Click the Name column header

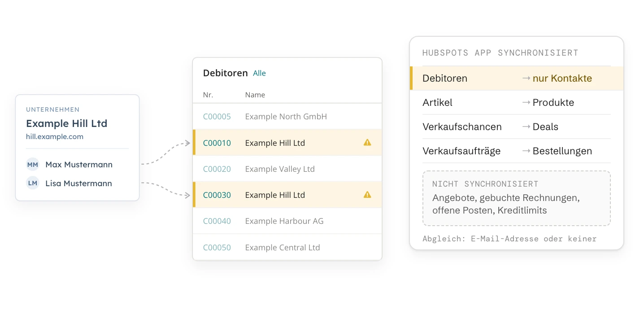(255, 95)
